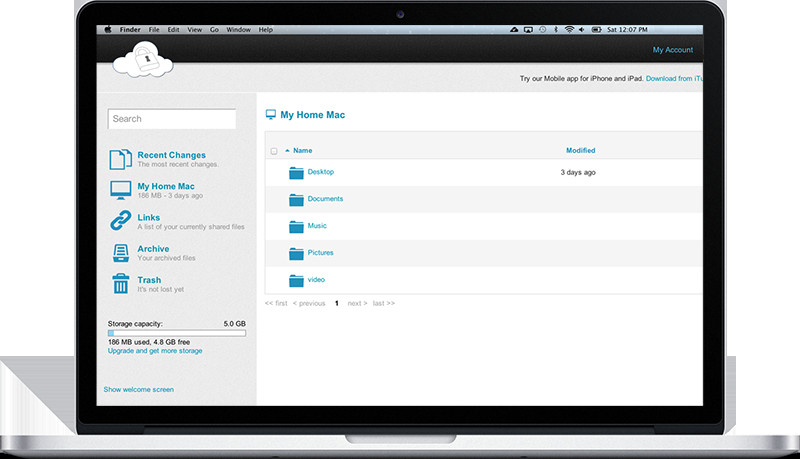Click the menu bar clock Sat 12:07 PM

click(x=627, y=30)
